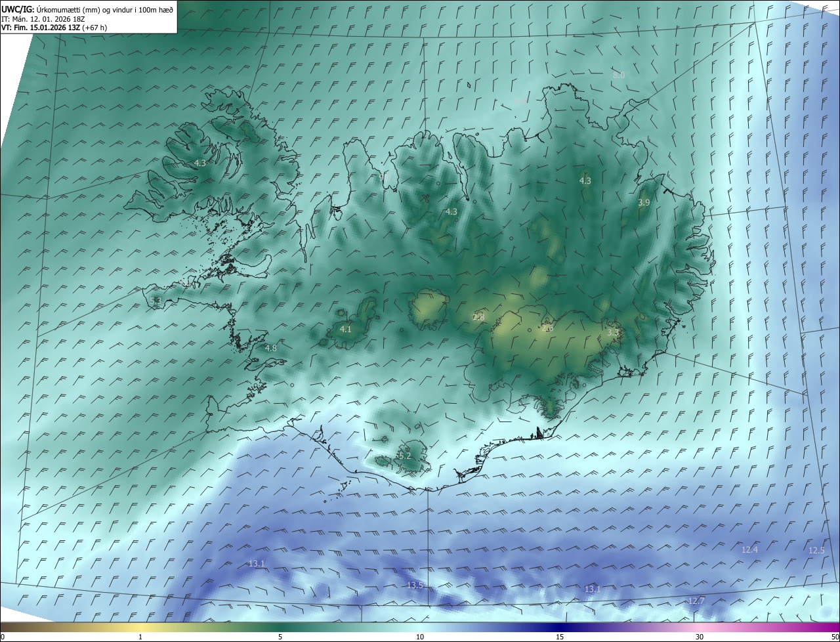Click the 12.7 value near the bottom right

[x=696, y=601]
